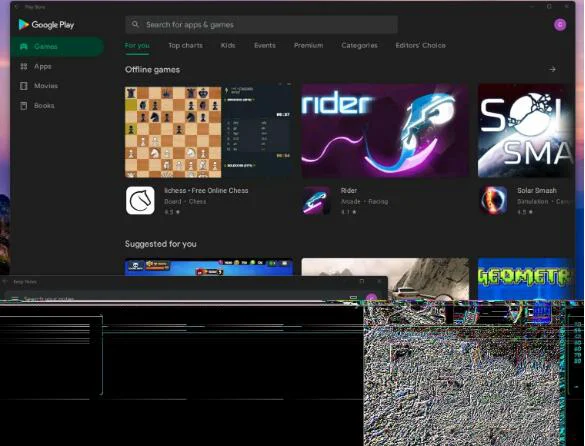Click the Suggested for you heading
This screenshot has height=446, width=585.
pos(160,244)
